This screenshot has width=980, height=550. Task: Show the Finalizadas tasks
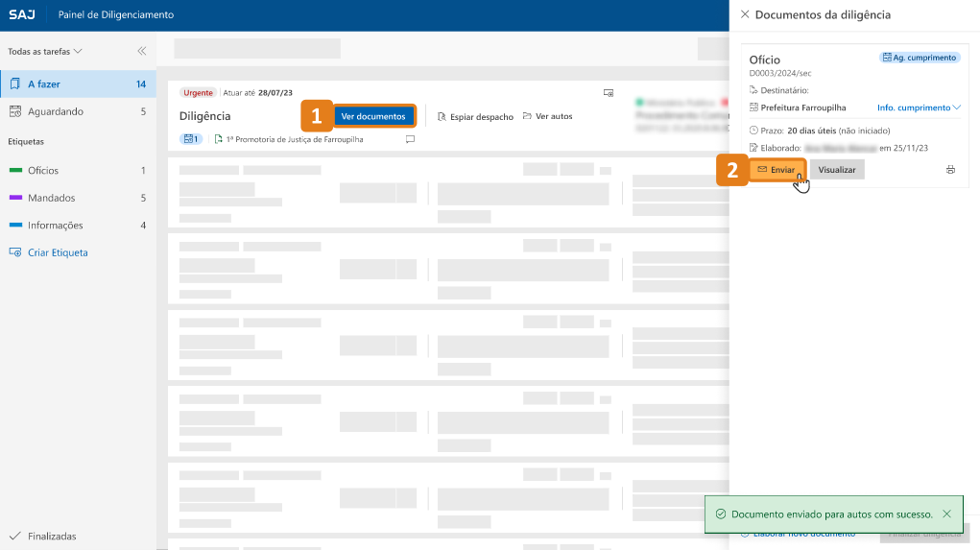[52, 536]
